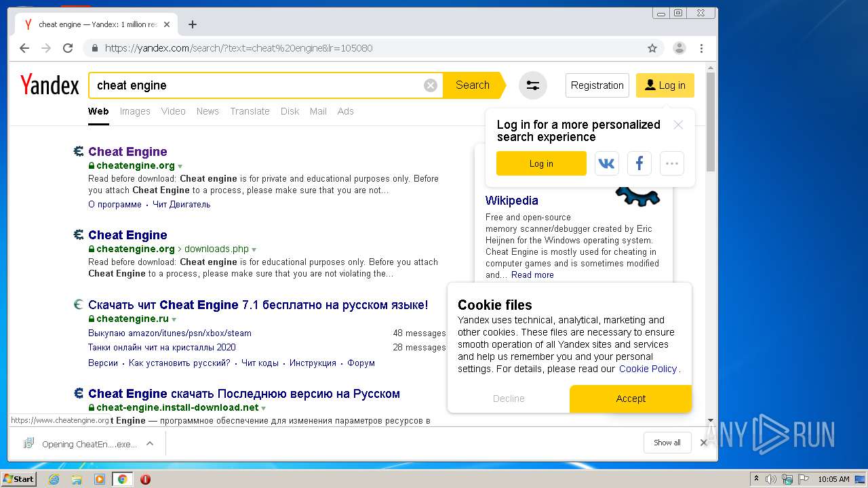Click the Registration button
The image size is (868, 488).
pyautogui.click(x=597, y=85)
